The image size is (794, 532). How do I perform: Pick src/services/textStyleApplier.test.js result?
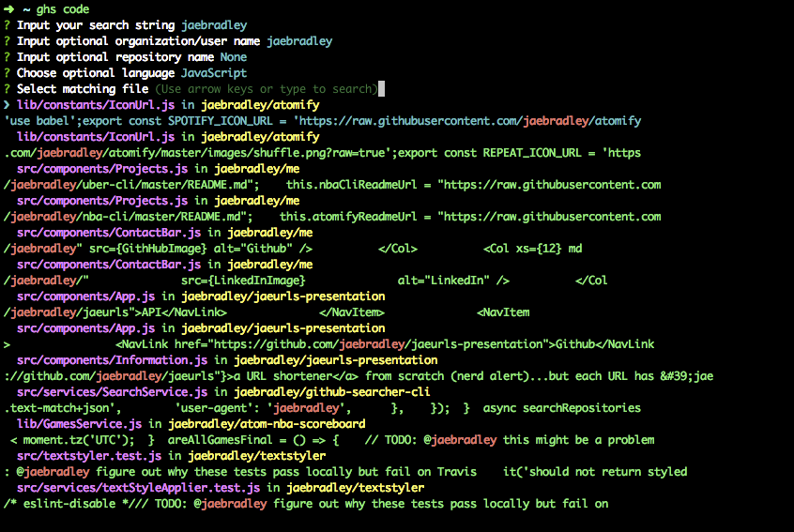221,488
